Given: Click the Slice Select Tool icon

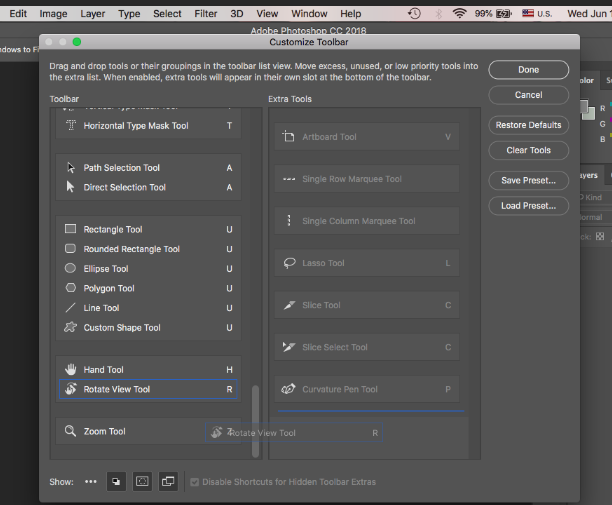Looking at the screenshot, I should [x=289, y=347].
